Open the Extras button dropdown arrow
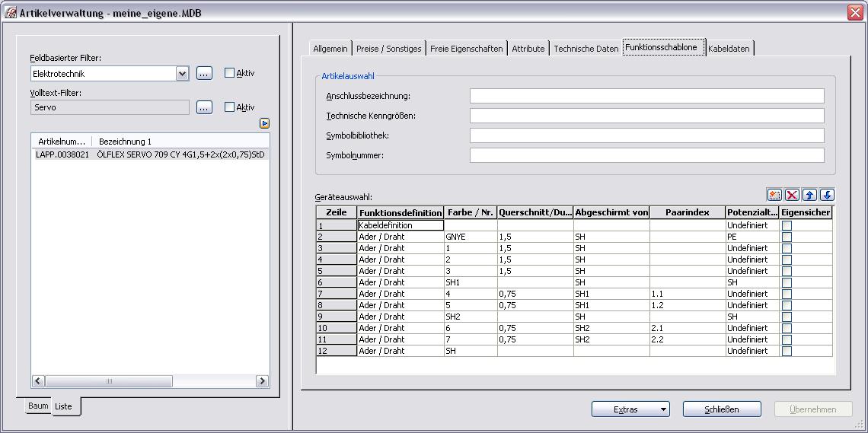 [662, 409]
